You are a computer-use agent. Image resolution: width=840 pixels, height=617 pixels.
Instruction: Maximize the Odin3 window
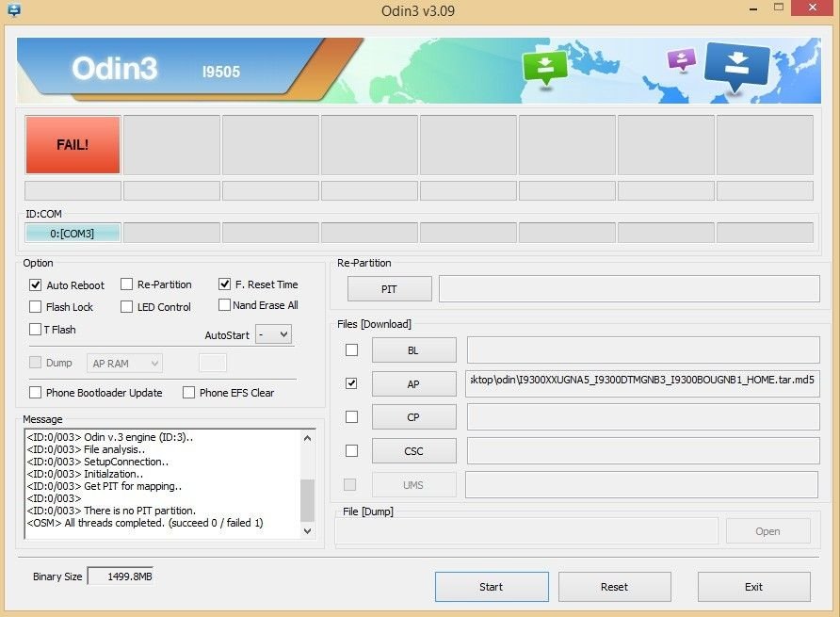click(779, 8)
